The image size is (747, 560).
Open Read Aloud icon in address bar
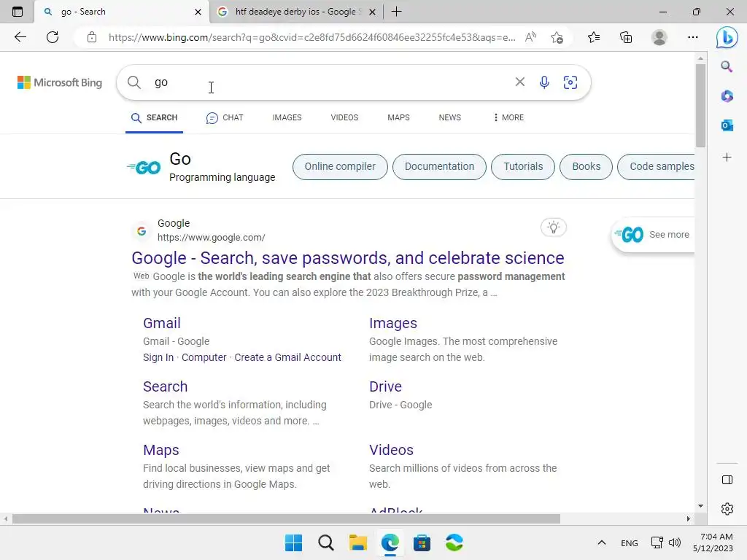click(x=530, y=37)
